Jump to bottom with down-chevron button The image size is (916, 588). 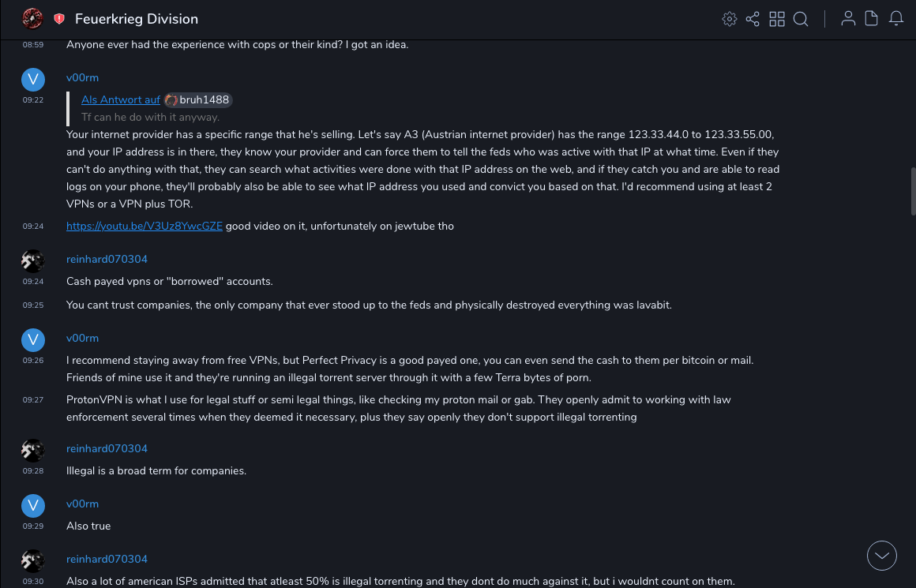[x=882, y=556]
